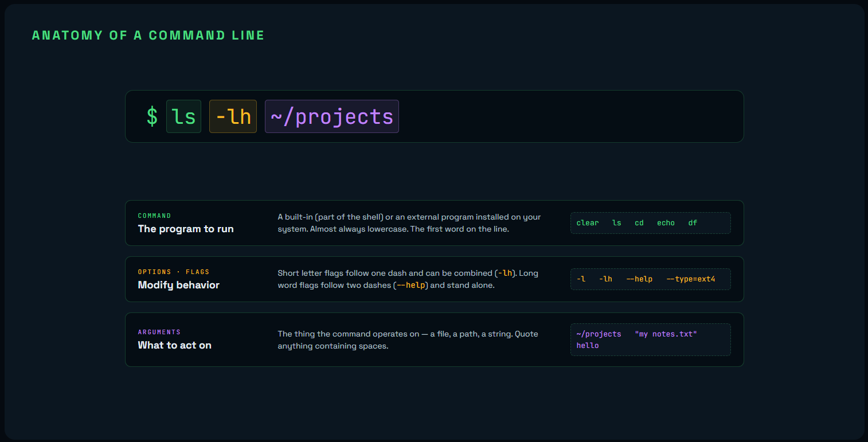Click the inline '--help' code in the description

click(x=412, y=285)
